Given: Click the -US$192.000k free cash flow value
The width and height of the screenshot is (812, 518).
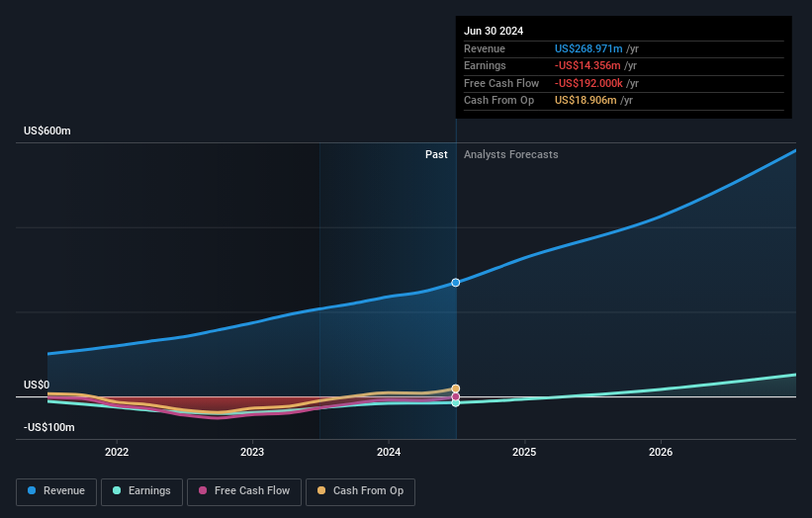Looking at the screenshot, I should tap(588, 83).
